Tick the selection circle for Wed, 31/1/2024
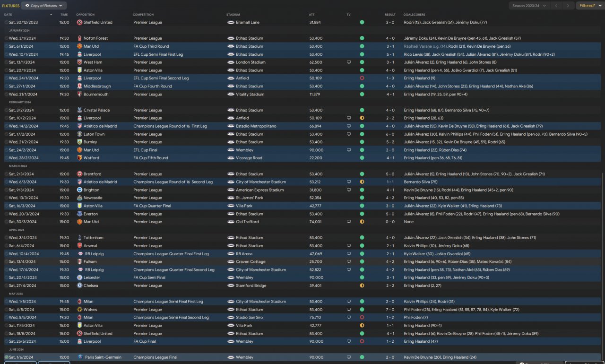Screen dimensions: 605x364 pos(6,94)
